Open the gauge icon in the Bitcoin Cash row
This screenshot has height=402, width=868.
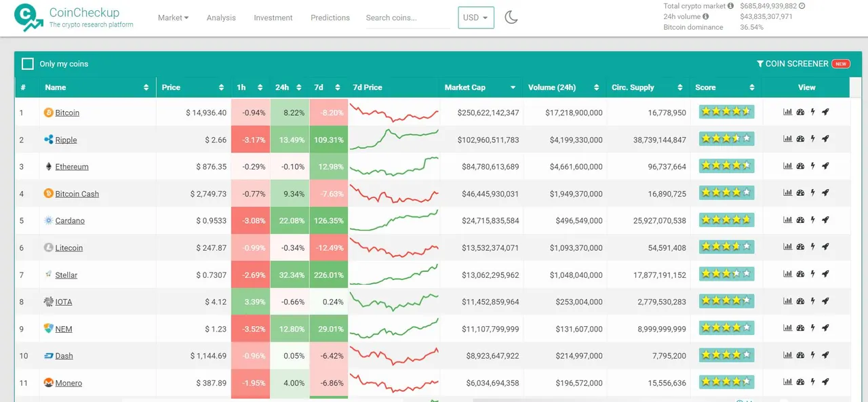(x=800, y=193)
